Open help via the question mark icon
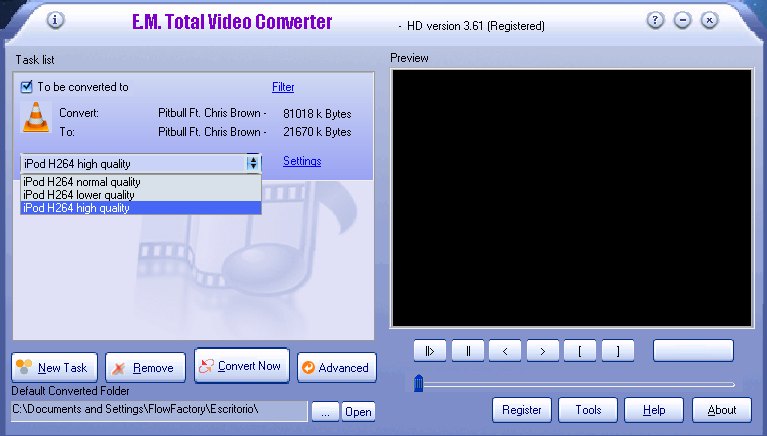The width and height of the screenshot is (767, 436). [655, 20]
